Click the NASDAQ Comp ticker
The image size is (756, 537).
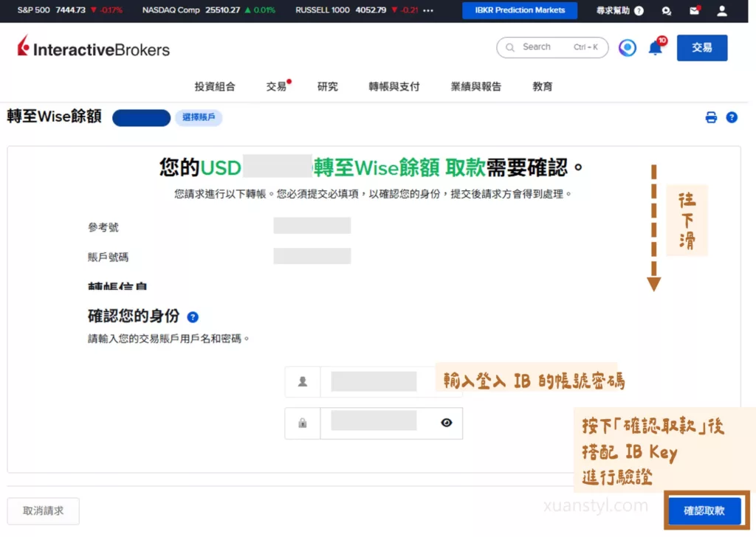pyautogui.click(x=209, y=10)
